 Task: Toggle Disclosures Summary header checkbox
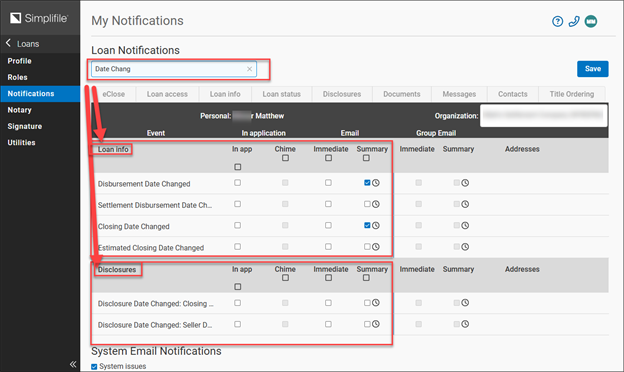coord(366,278)
